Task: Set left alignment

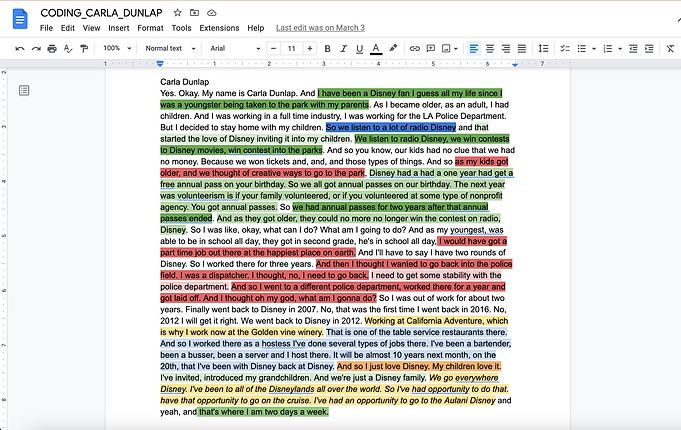Action: [x=474, y=49]
